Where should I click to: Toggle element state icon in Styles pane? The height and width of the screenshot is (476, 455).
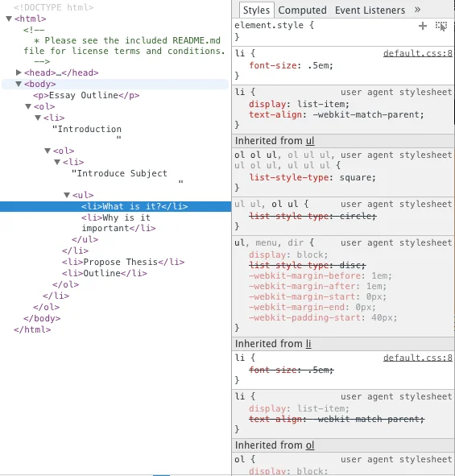tap(441, 26)
